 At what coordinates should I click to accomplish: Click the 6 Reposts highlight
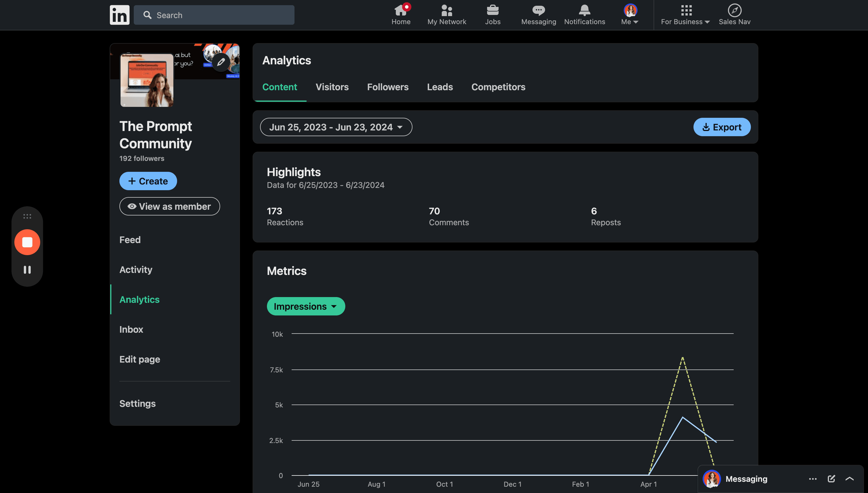click(x=606, y=216)
